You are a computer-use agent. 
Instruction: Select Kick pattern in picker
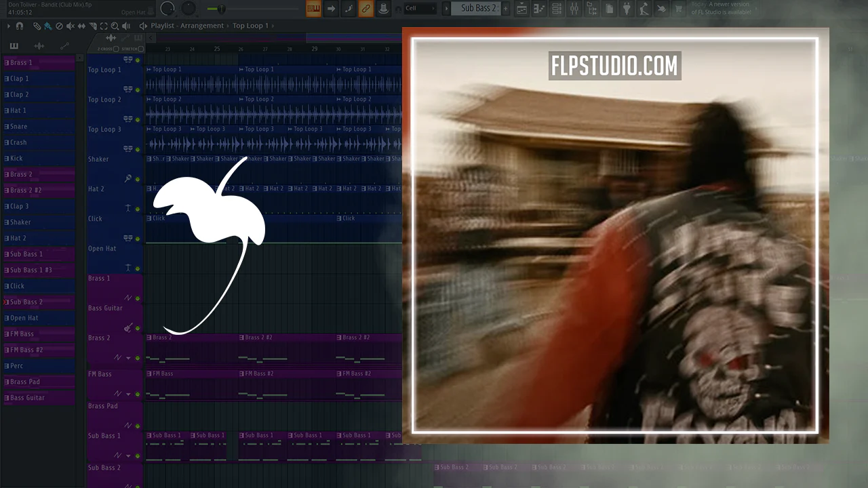pos(39,159)
